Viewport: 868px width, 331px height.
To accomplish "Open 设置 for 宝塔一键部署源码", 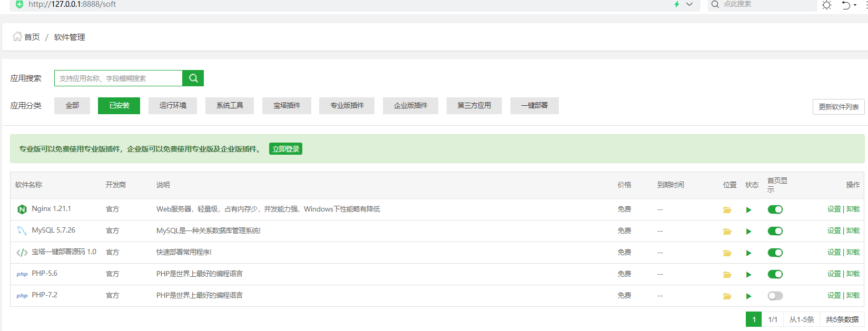I will tap(834, 253).
